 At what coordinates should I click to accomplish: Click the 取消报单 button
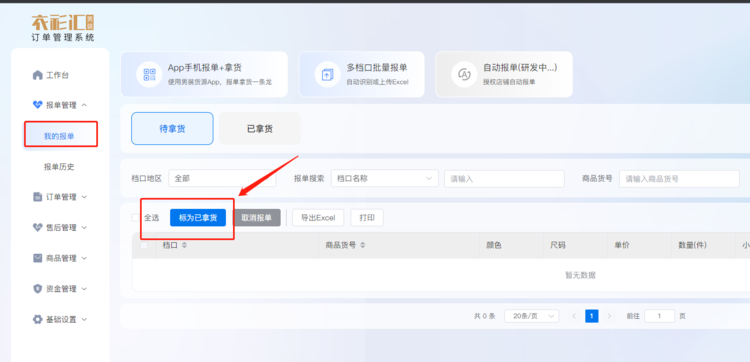256,218
